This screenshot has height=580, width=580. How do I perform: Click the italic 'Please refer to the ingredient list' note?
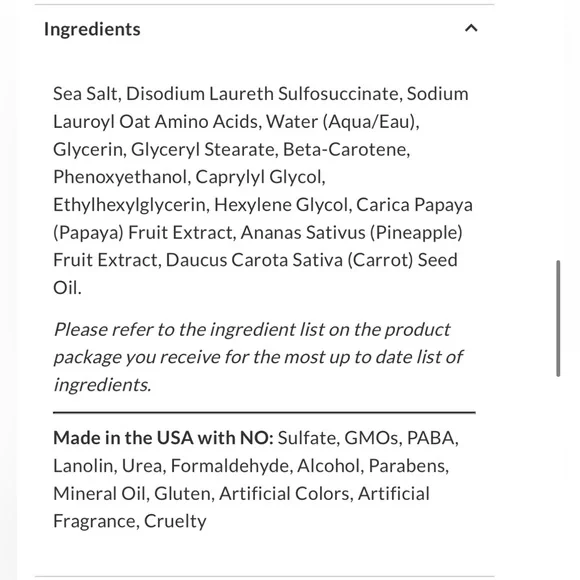[x=252, y=329]
